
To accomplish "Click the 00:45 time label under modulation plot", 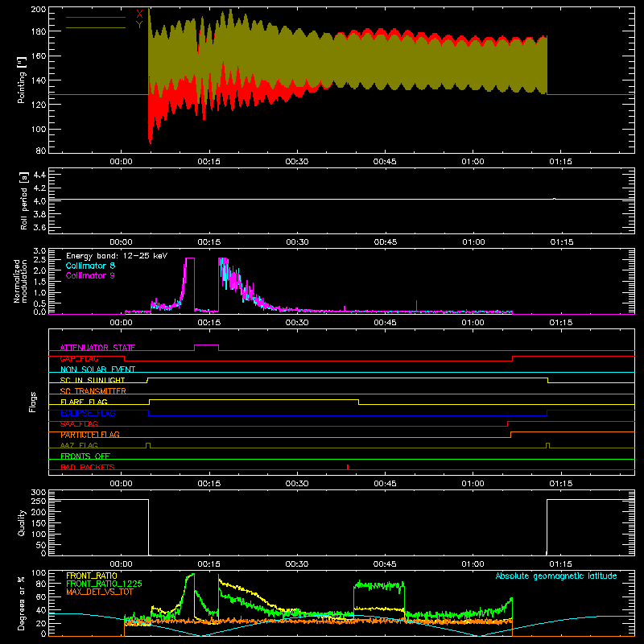I will 385,323.
